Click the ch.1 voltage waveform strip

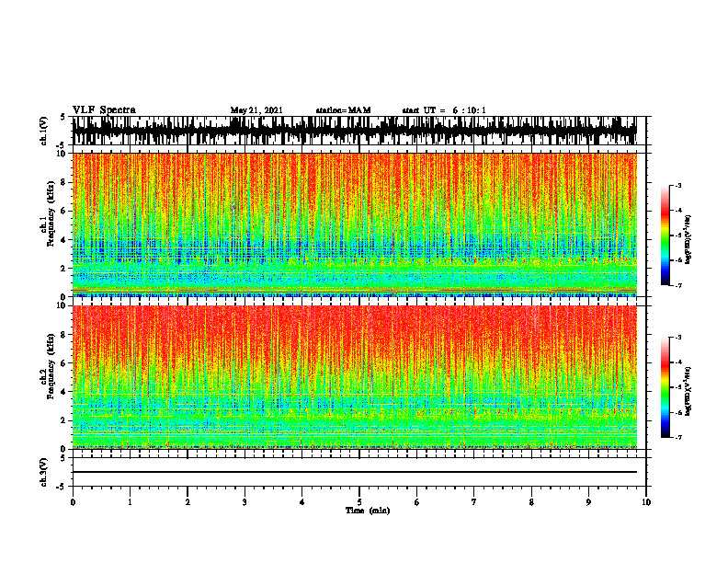click(x=355, y=131)
